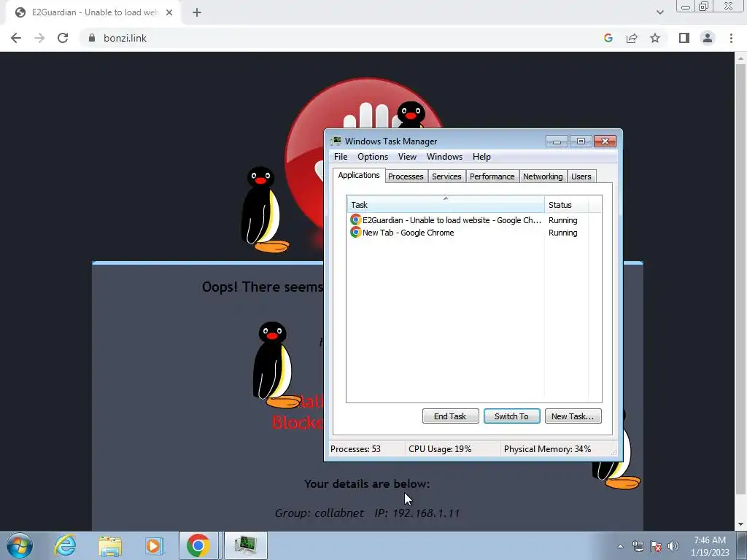Sort by Task column header
The height and width of the screenshot is (560, 747).
(x=446, y=205)
